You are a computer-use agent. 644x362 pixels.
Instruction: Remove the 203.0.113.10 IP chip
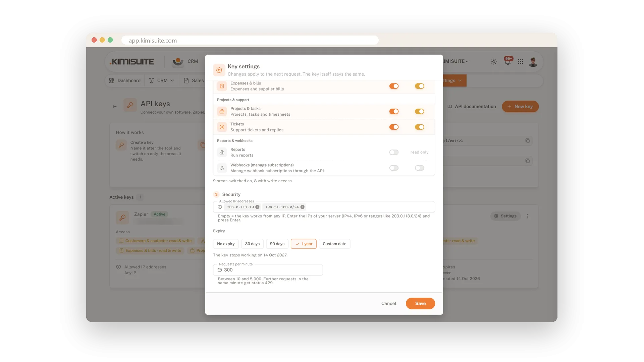(x=257, y=207)
